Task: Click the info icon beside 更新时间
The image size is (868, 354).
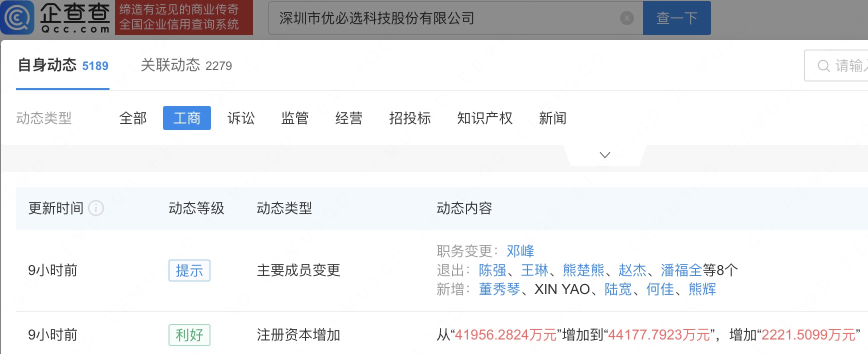Action: tap(96, 208)
